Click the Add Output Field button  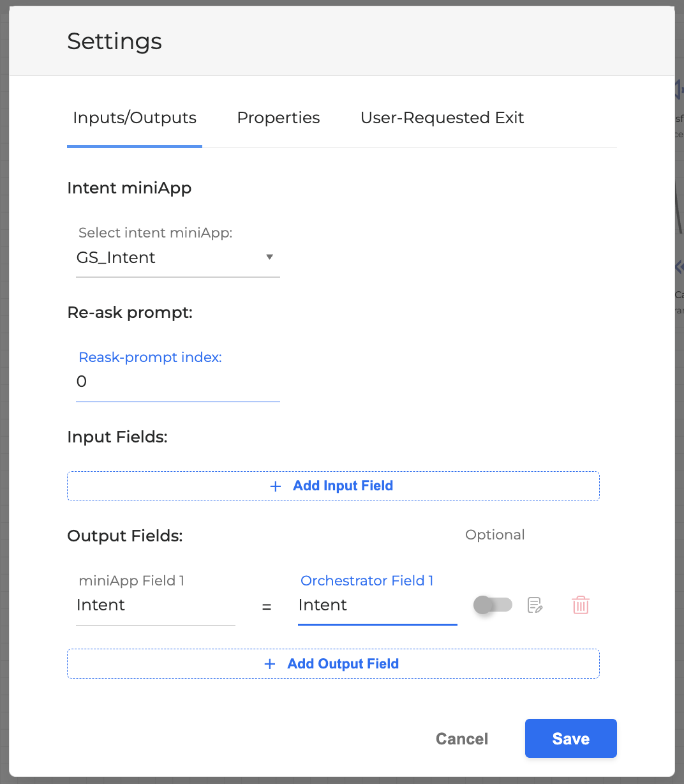click(342, 664)
